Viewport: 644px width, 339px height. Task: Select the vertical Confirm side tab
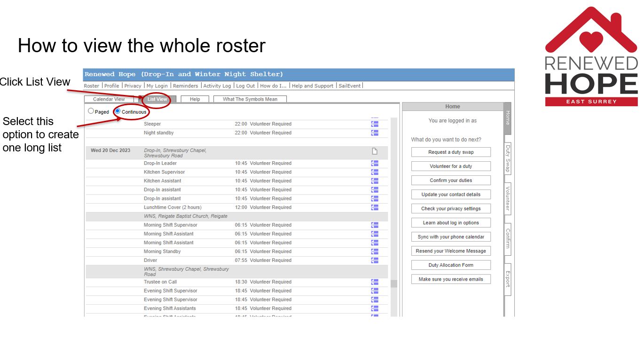(x=508, y=239)
